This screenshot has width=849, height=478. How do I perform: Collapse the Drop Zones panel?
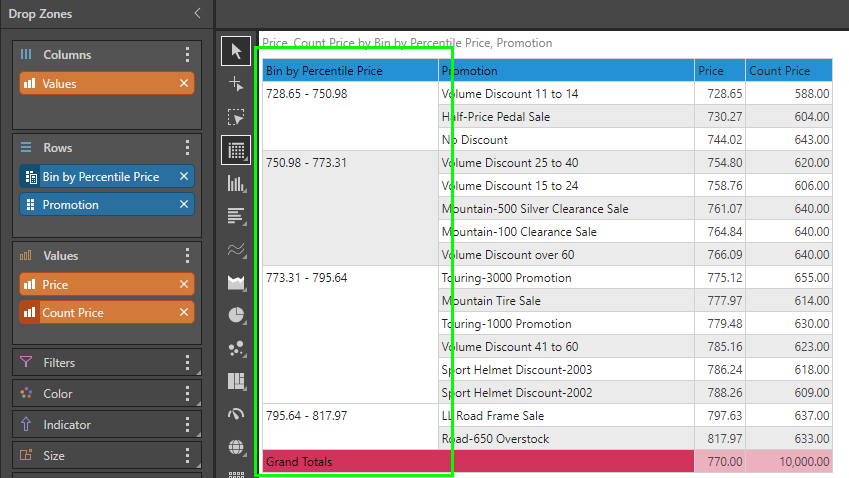coord(197,14)
